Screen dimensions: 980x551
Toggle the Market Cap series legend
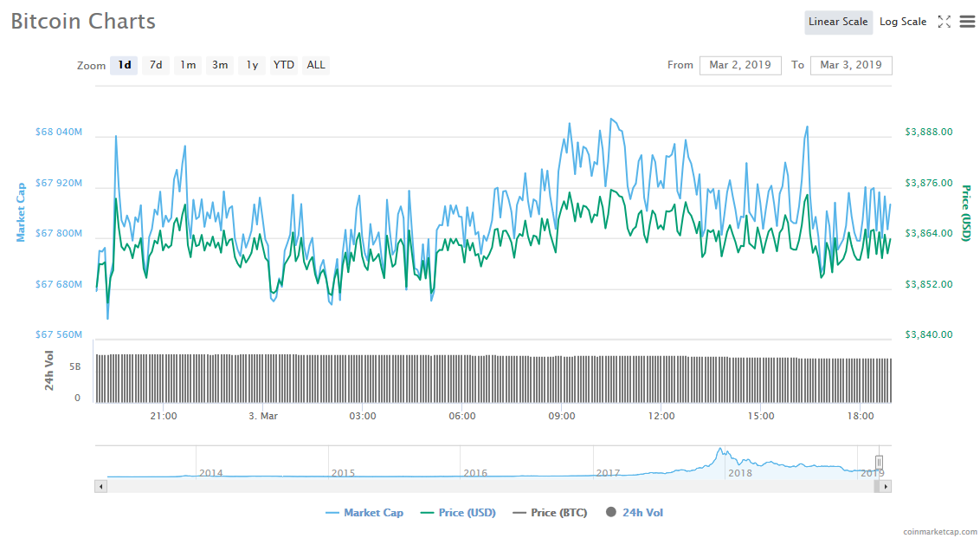(364, 513)
